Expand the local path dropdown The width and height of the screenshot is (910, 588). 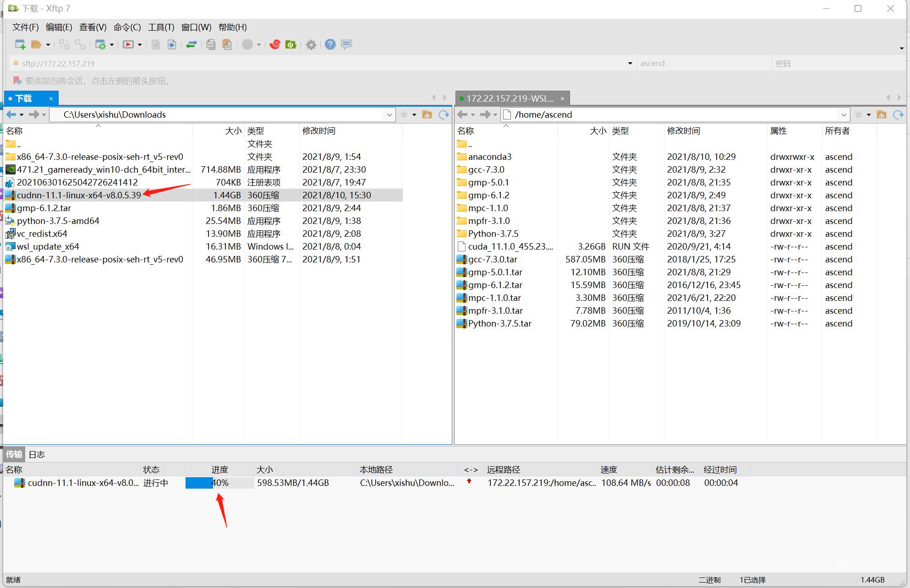(x=389, y=114)
